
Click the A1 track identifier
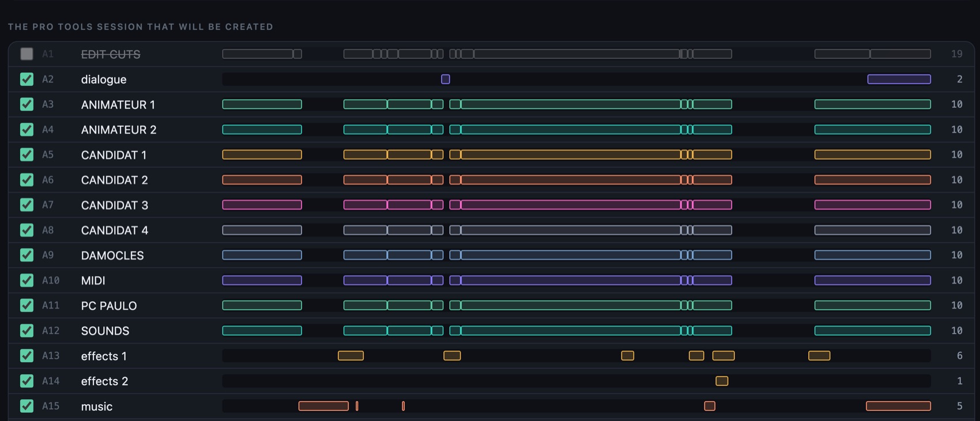pyautogui.click(x=48, y=54)
